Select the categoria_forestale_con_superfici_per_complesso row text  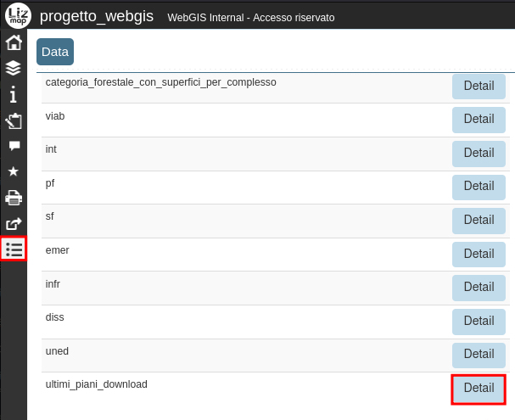[160, 82]
